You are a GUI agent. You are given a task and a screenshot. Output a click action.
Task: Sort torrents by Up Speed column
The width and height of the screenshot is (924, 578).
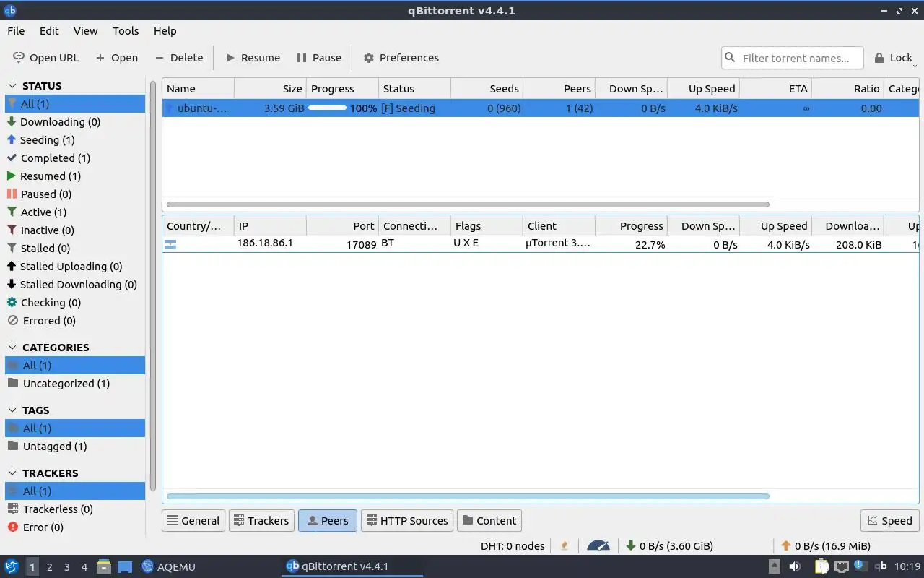coord(704,89)
